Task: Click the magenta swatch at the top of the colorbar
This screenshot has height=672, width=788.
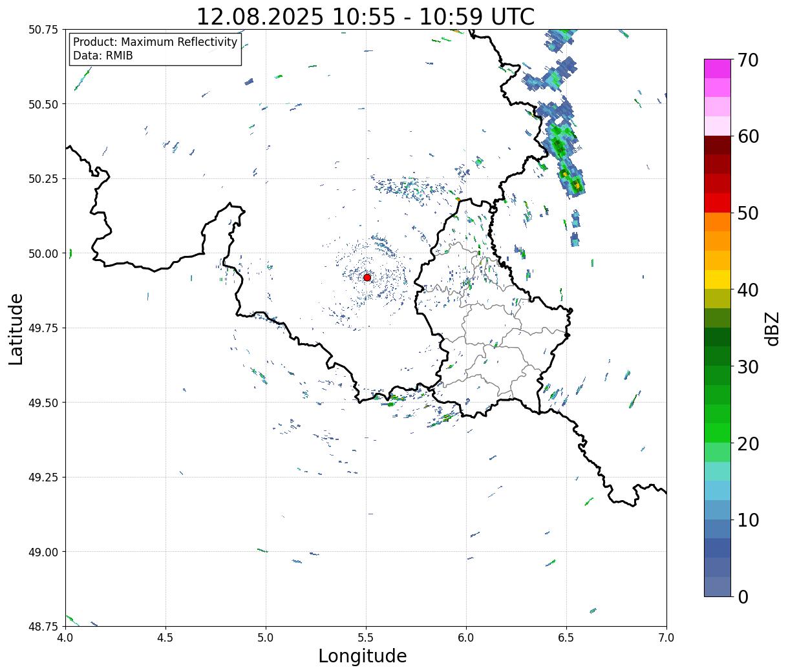Action: pos(718,68)
